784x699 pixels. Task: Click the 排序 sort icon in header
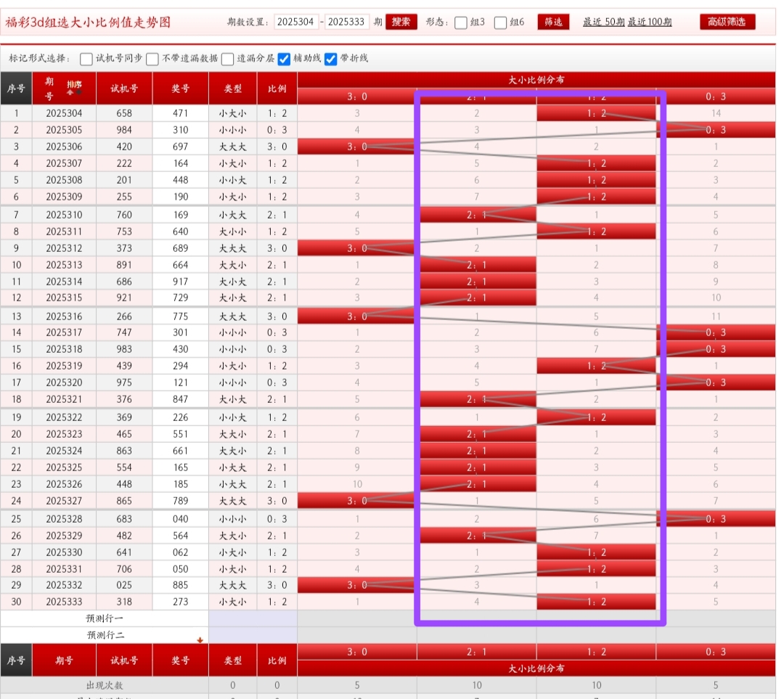[x=73, y=88]
